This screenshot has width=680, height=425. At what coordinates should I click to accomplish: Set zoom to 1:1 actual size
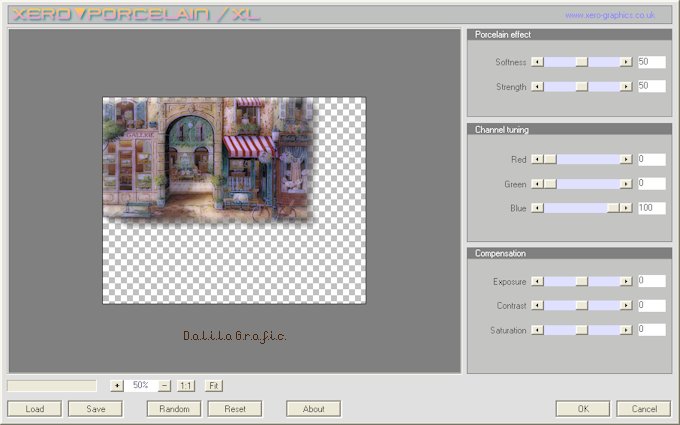click(186, 385)
